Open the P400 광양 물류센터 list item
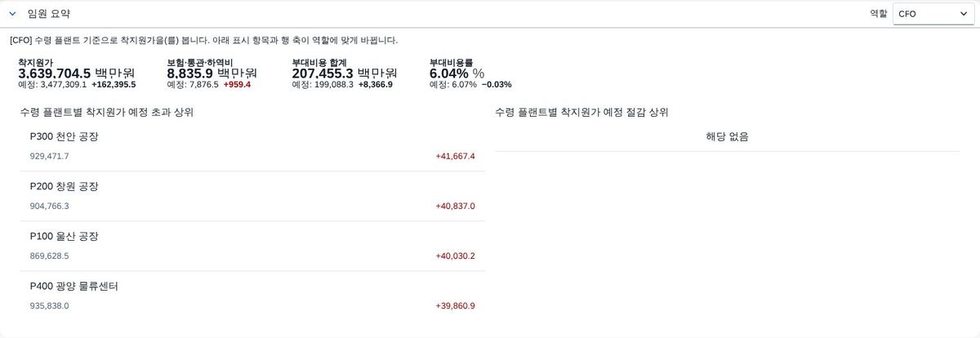Image resolution: width=980 pixels, height=338 pixels. coord(252,296)
